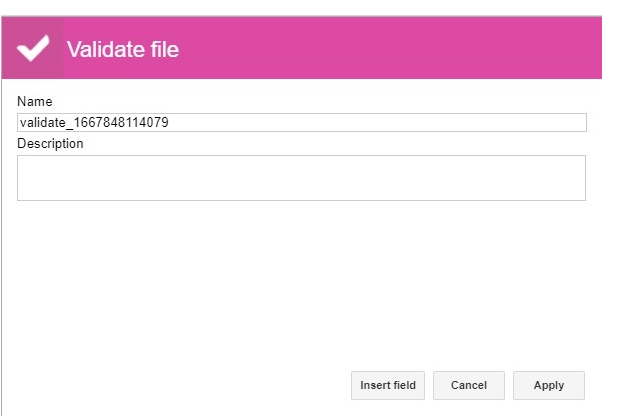Click the Description field label
Viewport: 631px width, 417px height.
pos(50,144)
